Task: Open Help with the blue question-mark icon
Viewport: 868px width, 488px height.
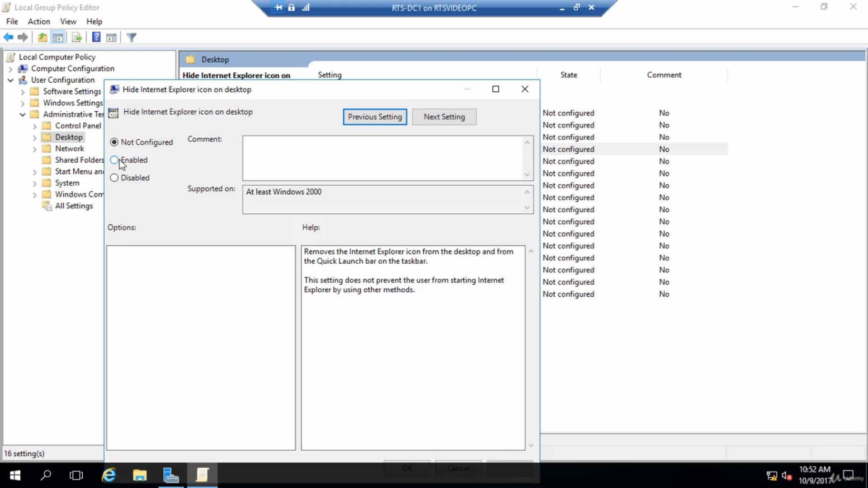Action: pyautogui.click(x=96, y=38)
